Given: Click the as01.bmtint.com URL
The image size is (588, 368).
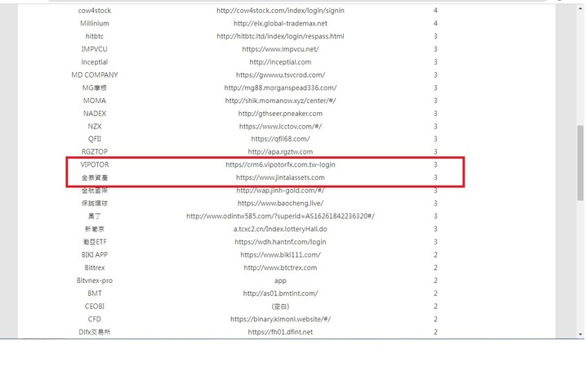Looking at the screenshot, I should [280, 294].
